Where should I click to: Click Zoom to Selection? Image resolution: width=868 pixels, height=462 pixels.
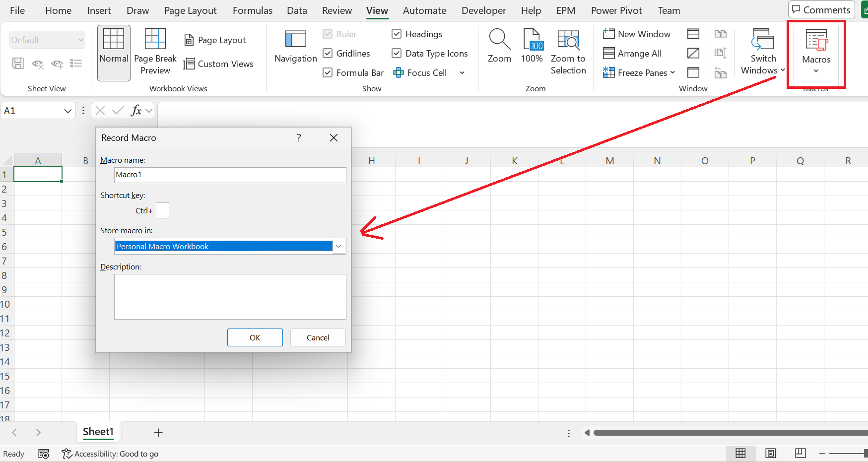pyautogui.click(x=568, y=52)
